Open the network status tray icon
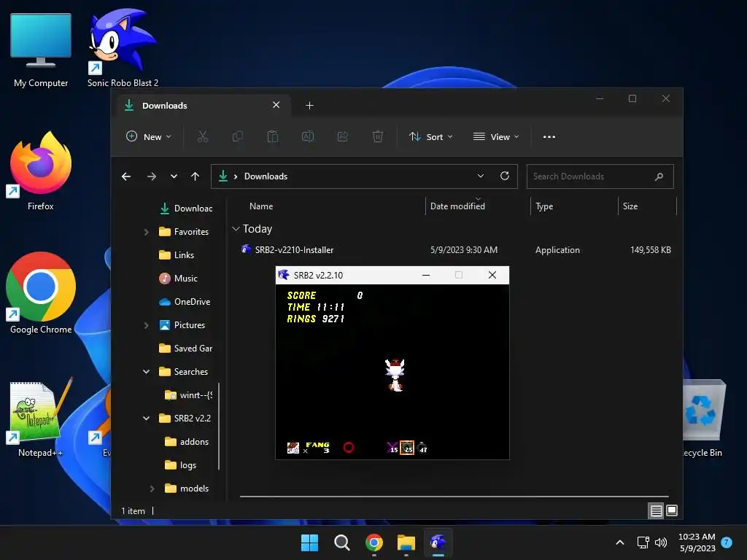Image resolution: width=747 pixels, height=560 pixels. (x=643, y=542)
